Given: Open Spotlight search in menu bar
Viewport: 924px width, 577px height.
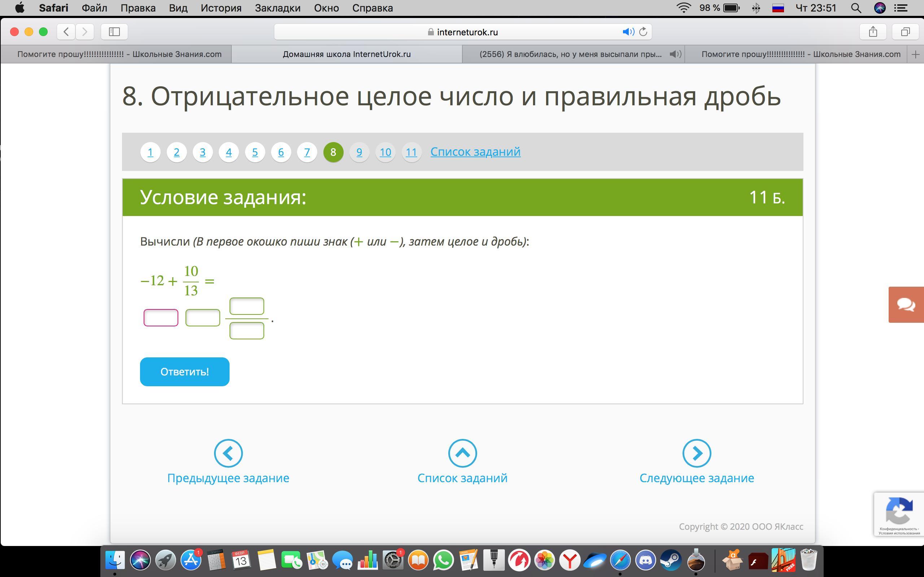Looking at the screenshot, I should click(856, 8).
